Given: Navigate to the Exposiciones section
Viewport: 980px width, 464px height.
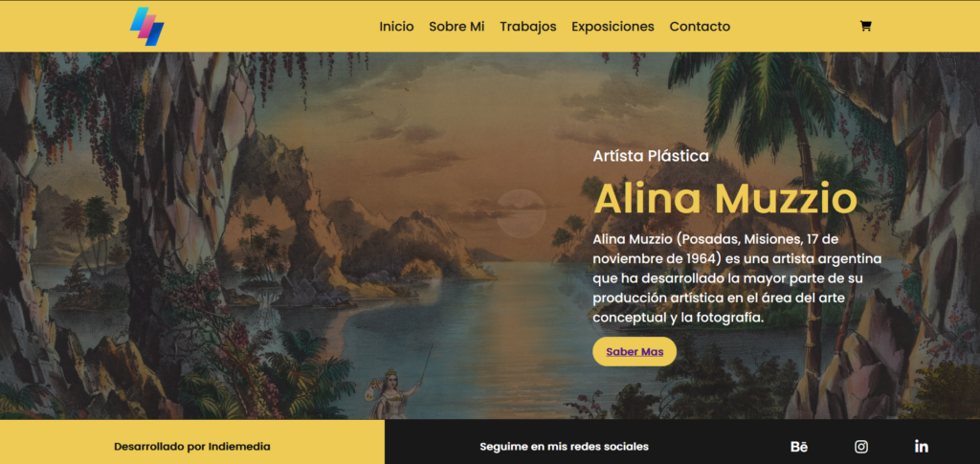Looking at the screenshot, I should click(612, 26).
